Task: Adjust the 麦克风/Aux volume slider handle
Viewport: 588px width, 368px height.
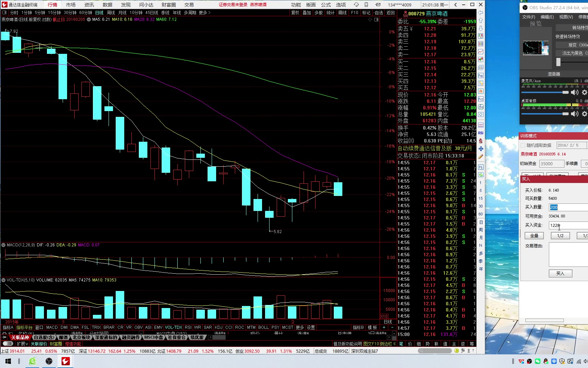Action: click(565, 92)
